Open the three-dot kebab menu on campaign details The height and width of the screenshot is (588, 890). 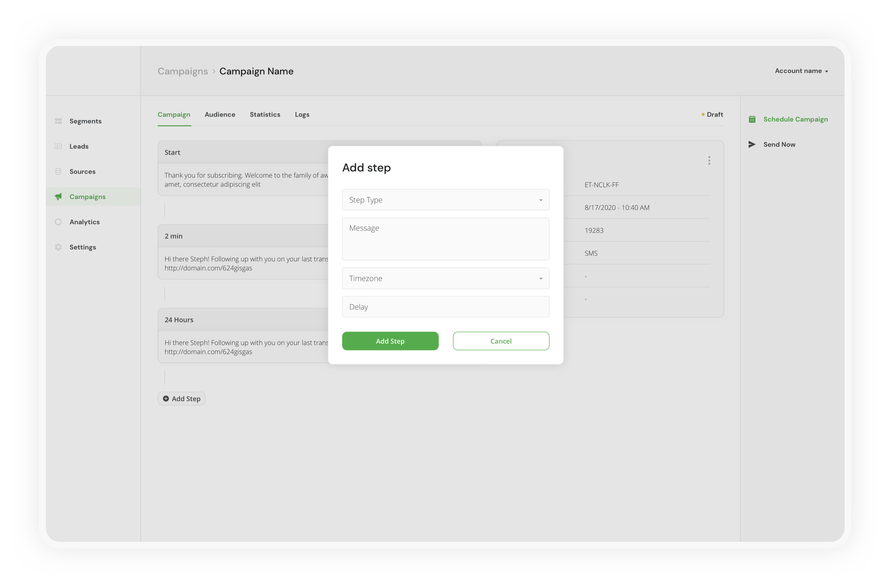tap(709, 160)
